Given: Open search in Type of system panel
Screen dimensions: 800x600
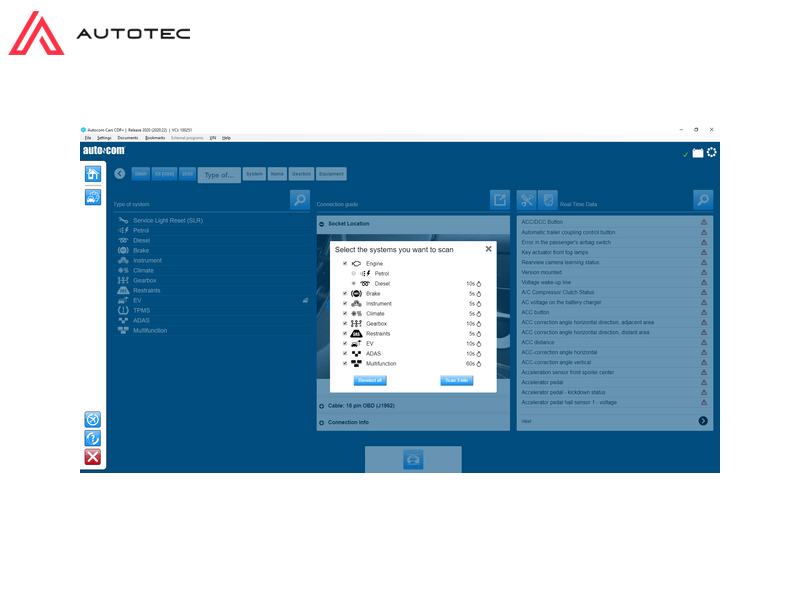Looking at the screenshot, I should pyautogui.click(x=299, y=199).
